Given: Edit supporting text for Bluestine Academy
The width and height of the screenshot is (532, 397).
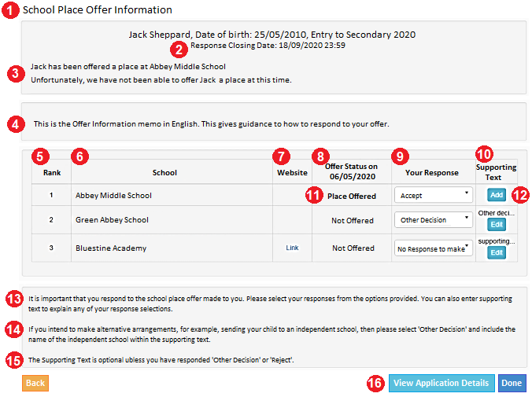Looking at the screenshot, I should [497, 252].
